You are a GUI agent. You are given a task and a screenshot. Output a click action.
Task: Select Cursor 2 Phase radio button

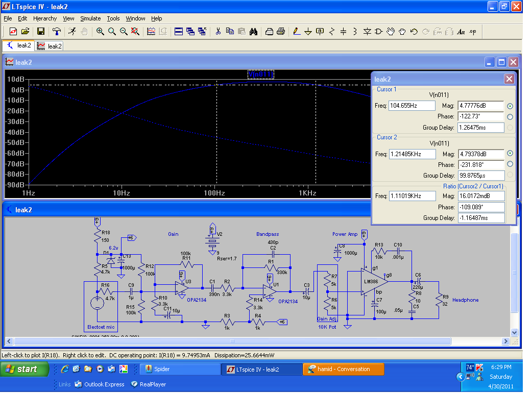[x=510, y=164]
